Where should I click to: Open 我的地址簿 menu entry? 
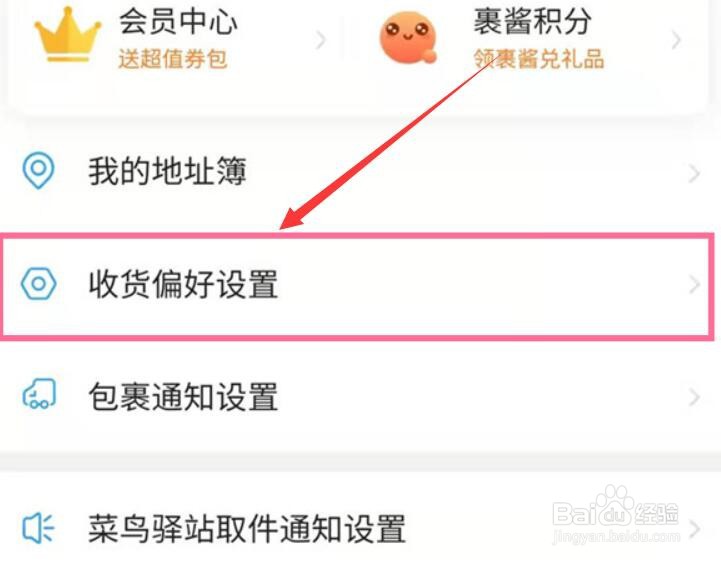point(360,171)
